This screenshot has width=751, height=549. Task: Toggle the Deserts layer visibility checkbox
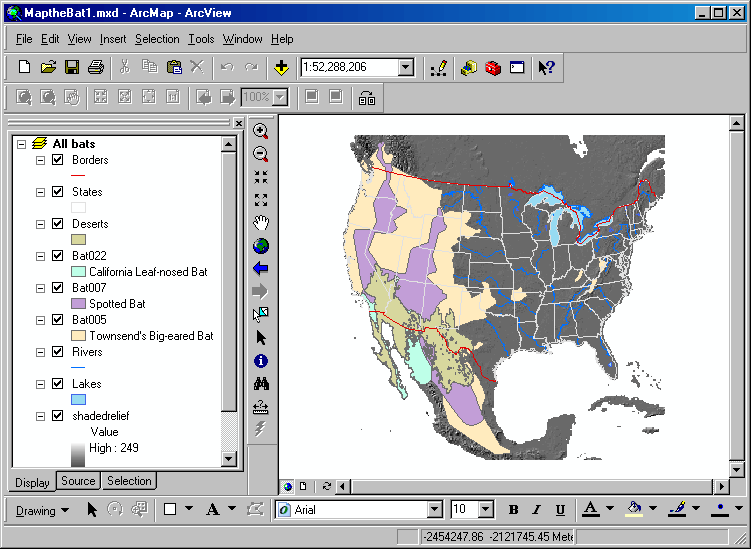[57, 224]
